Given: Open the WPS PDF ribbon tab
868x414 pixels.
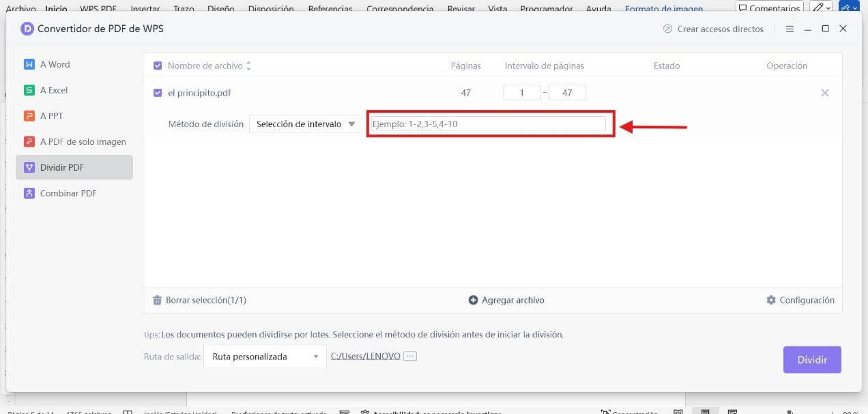Looking at the screenshot, I should 98,9.
